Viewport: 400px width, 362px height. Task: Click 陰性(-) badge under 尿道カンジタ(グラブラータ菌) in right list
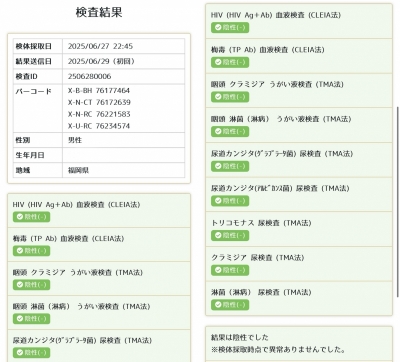pos(230,166)
